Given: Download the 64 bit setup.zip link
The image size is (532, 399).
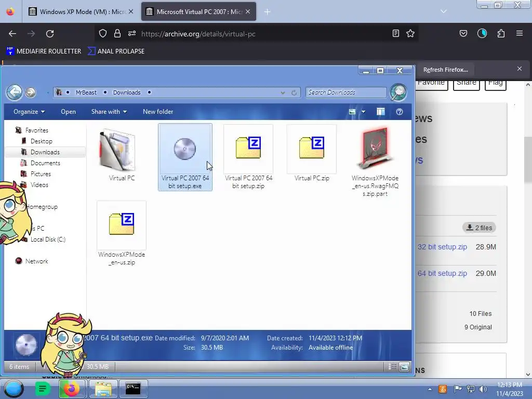Looking at the screenshot, I should pyautogui.click(x=442, y=273).
